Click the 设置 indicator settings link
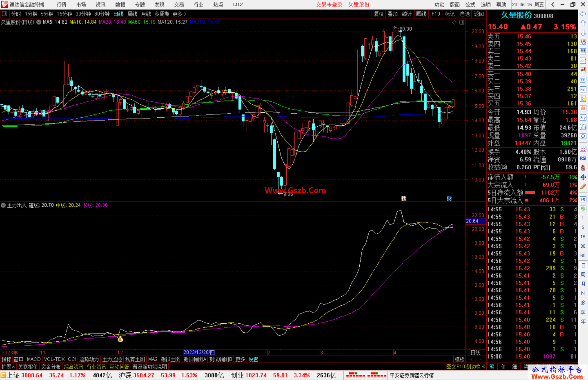 tap(253, 359)
